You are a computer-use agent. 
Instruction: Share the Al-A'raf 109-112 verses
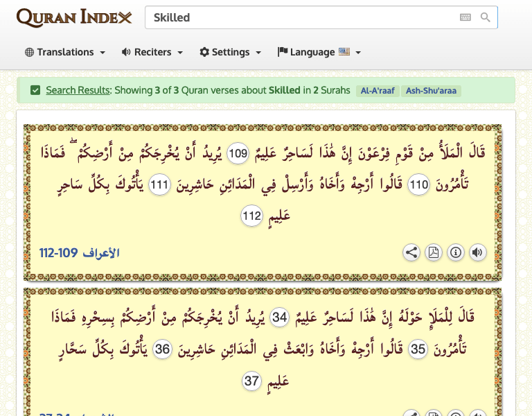[x=411, y=252]
